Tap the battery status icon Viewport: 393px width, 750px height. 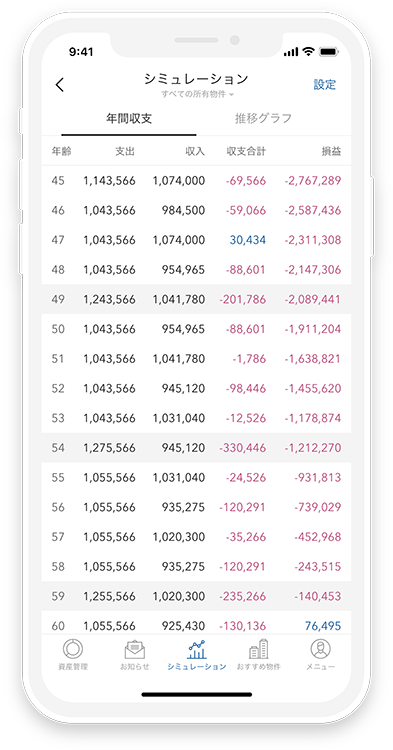coord(329,52)
